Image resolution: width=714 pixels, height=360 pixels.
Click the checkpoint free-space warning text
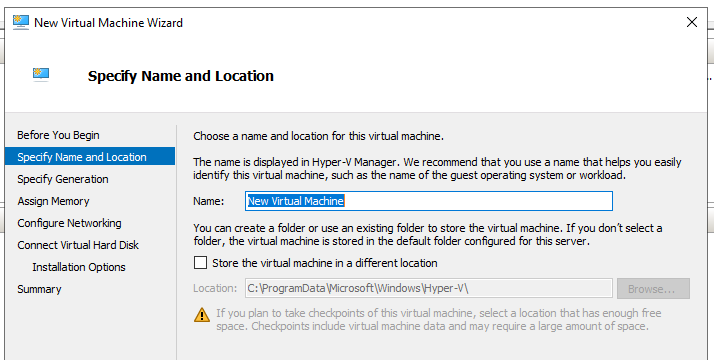point(439,319)
